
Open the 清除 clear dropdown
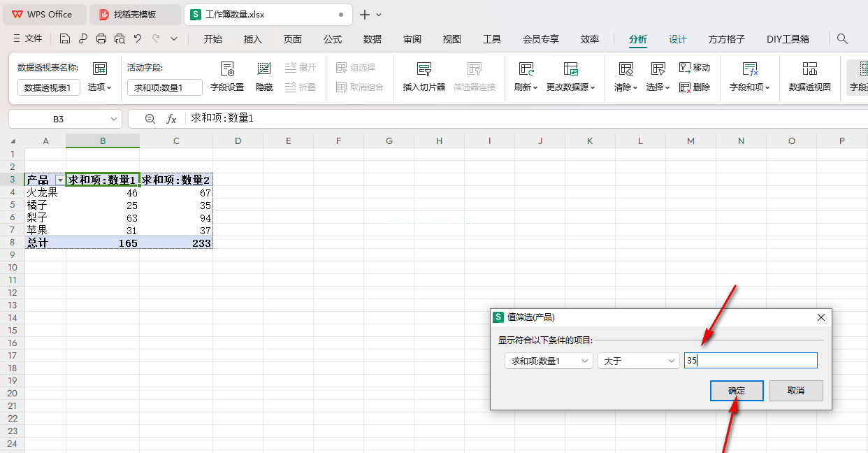[x=626, y=87]
